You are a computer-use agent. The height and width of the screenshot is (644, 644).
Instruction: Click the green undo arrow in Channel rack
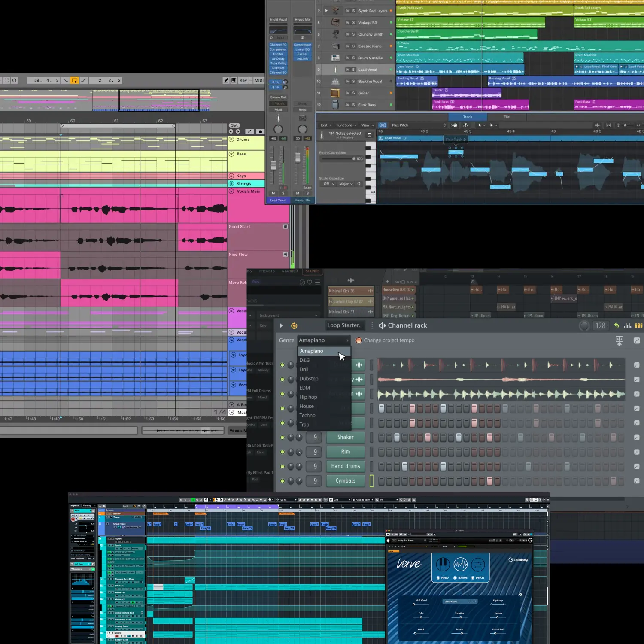tap(616, 325)
